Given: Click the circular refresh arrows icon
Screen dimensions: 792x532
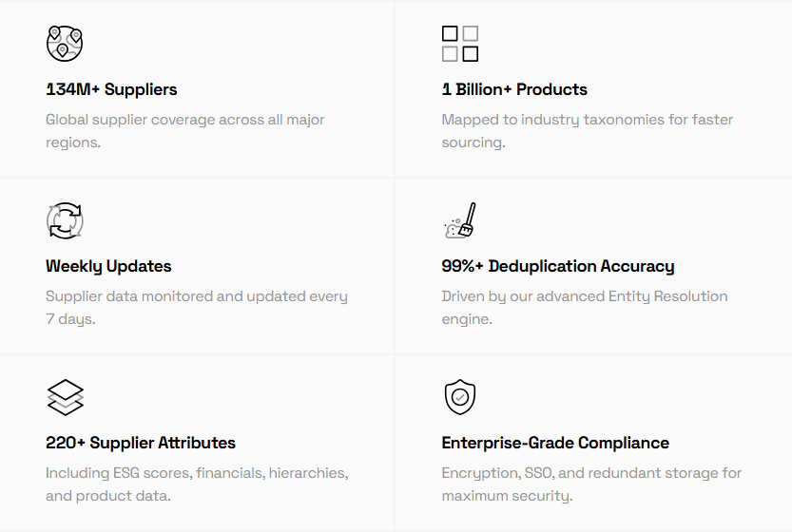Looking at the screenshot, I should (65, 220).
